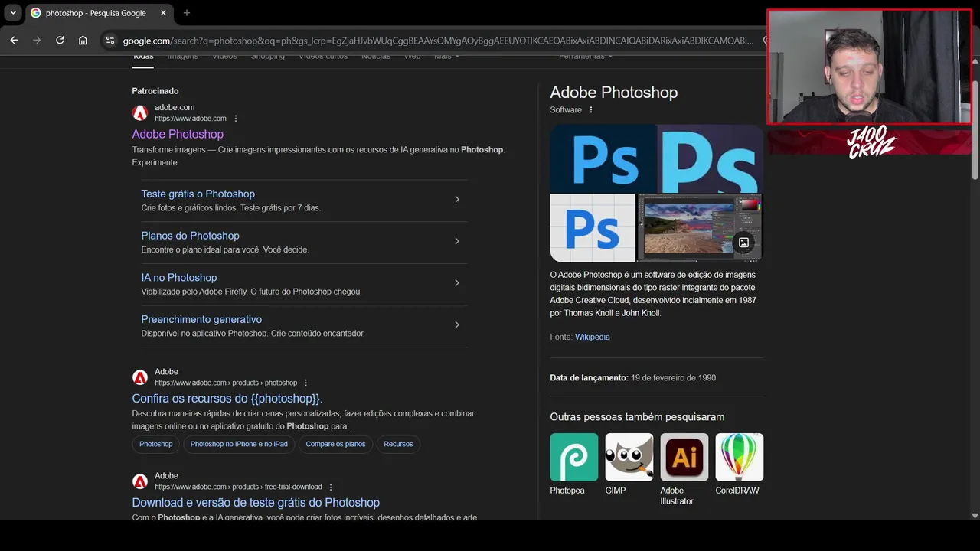The width and height of the screenshot is (980, 551).
Task: Click 'Photoshop no iPhone e no iPad' chip
Action: coord(239,444)
